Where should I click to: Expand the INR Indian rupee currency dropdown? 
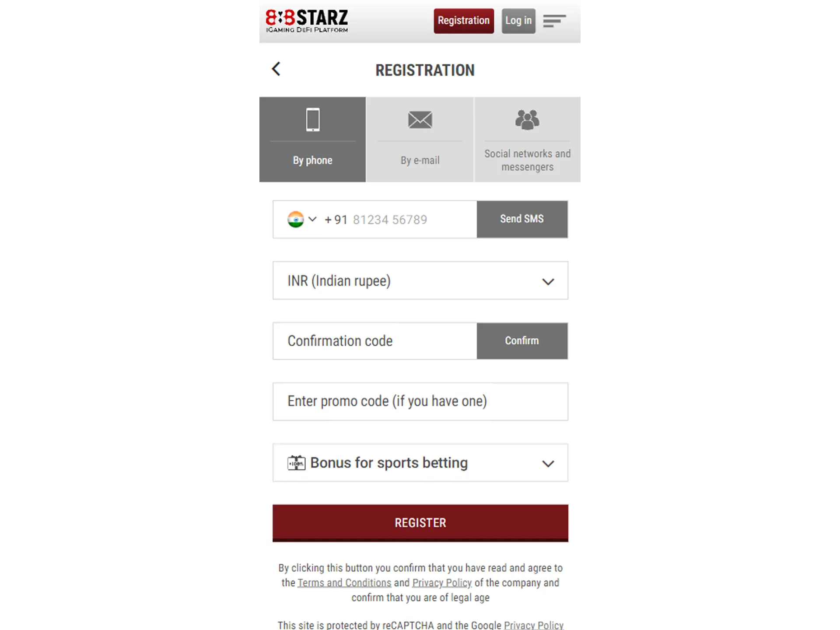pos(548,280)
